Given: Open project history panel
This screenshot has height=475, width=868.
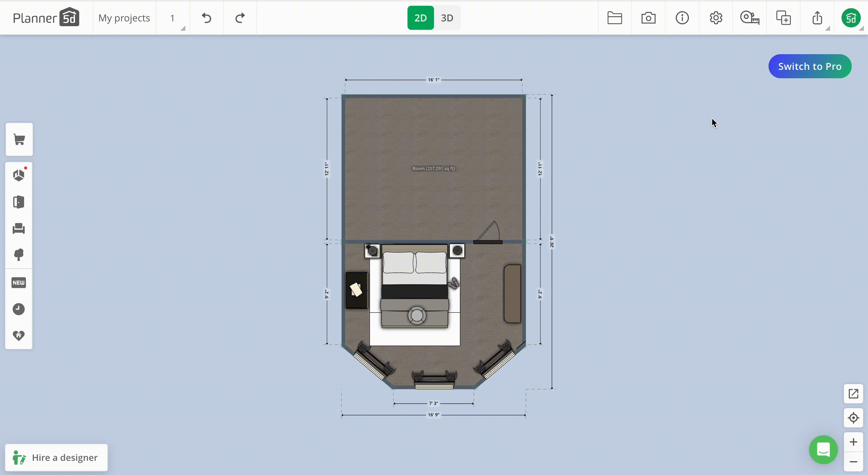Looking at the screenshot, I should pyautogui.click(x=19, y=309).
